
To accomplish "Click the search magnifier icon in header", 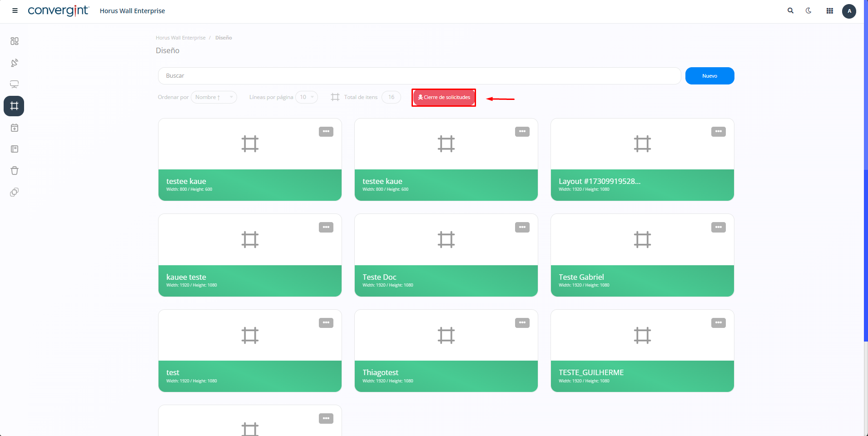I will (x=790, y=10).
